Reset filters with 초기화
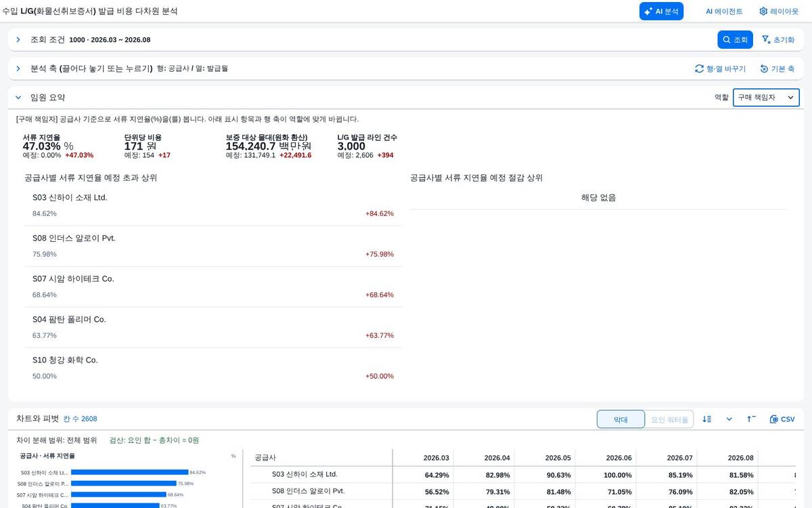This screenshot has width=812, height=508. [x=777, y=40]
